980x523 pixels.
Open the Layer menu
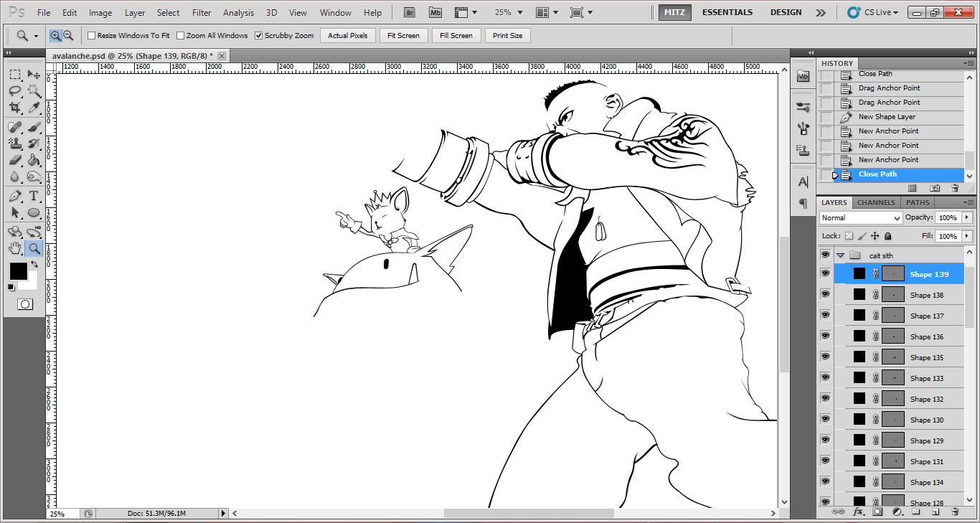point(135,12)
